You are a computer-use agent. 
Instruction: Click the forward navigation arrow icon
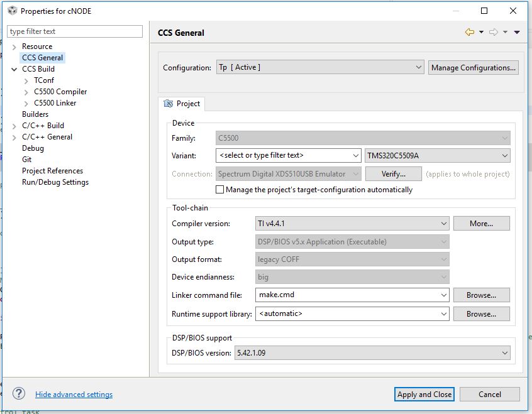pyautogui.click(x=494, y=33)
